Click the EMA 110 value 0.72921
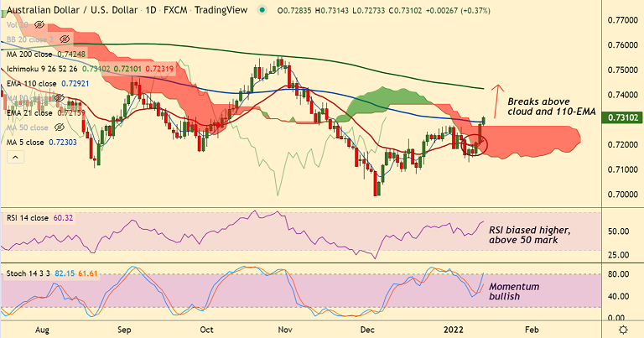This screenshot has height=338, width=644. pyautogui.click(x=75, y=84)
